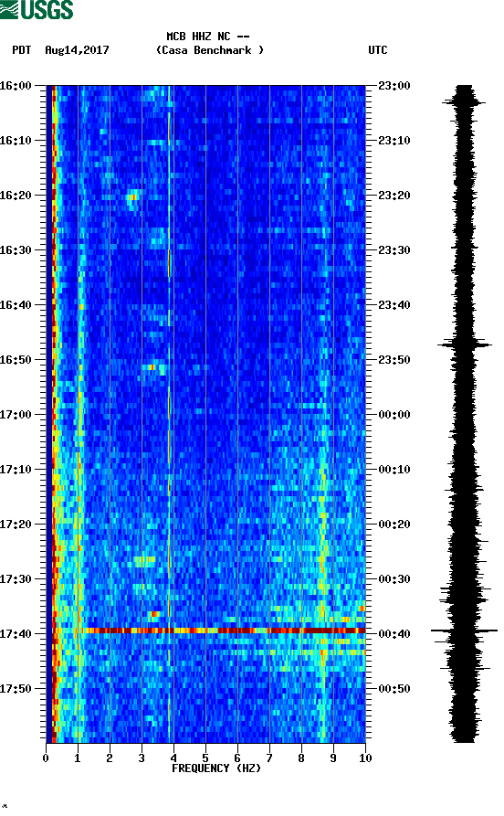The image size is (504, 816).
Task: Click the '1' frequency axis tick label
Action: tap(78, 758)
